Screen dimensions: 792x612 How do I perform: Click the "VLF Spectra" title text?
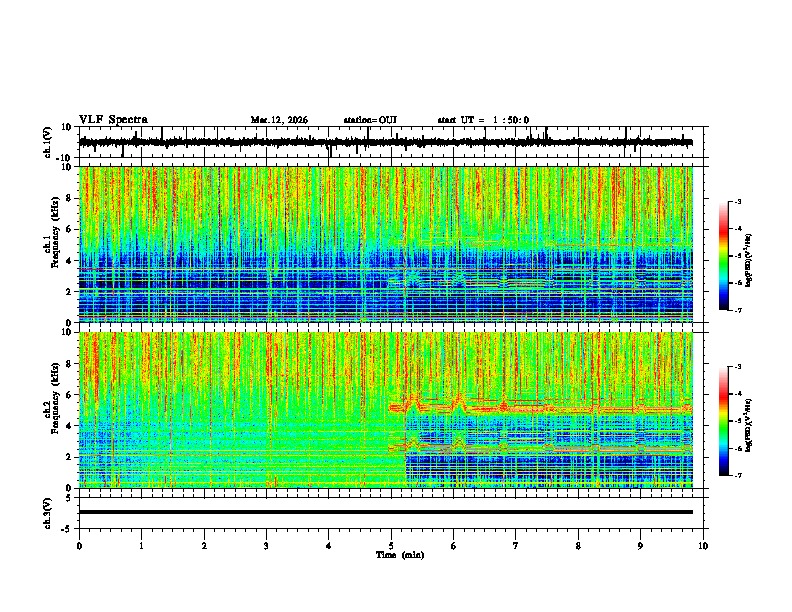[x=113, y=120]
